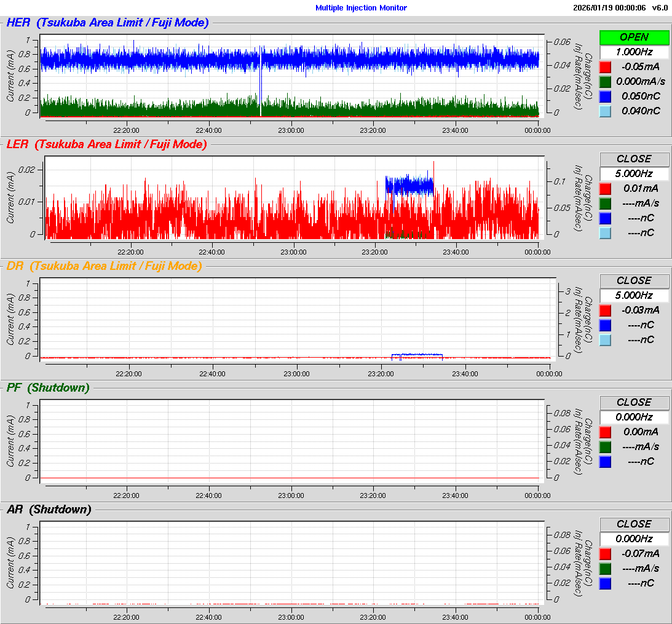Click red swatch beside -0.05mA in HER

pos(605,67)
